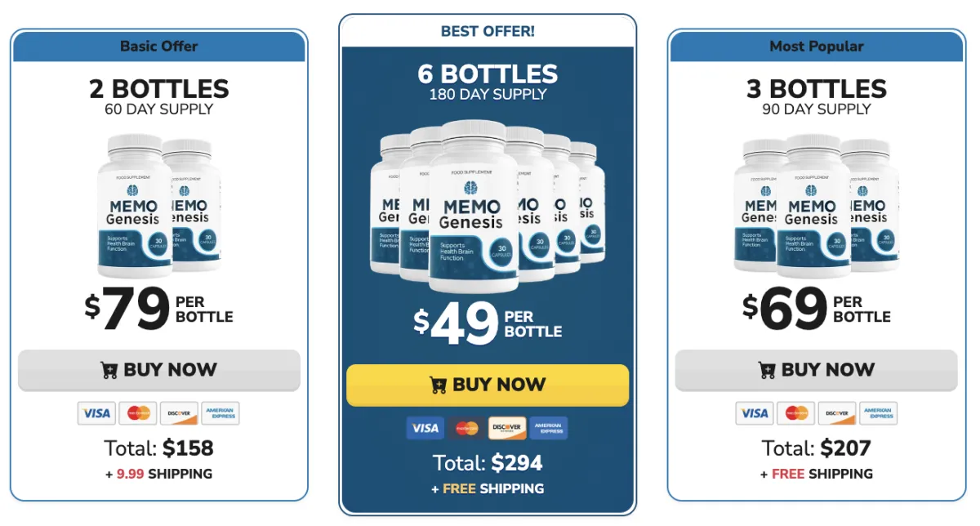Click the American Express icon under Most Popular

pyautogui.click(x=878, y=413)
